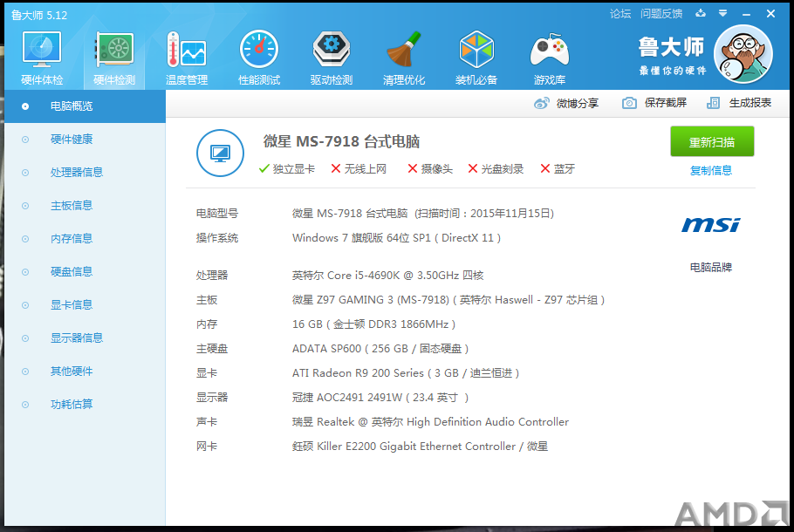Click the ADATA SP600 disk value
The image size is (794, 532).
coord(380,349)
